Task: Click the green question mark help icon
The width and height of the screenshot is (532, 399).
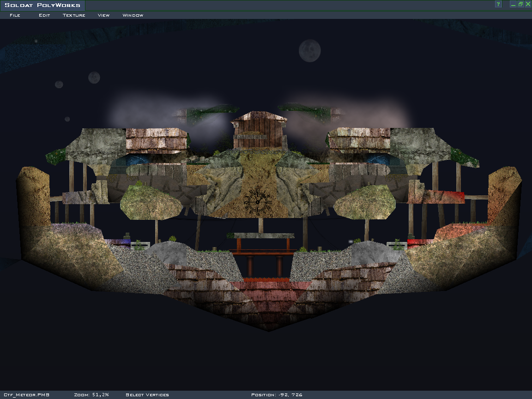Action: coord(498,4)
